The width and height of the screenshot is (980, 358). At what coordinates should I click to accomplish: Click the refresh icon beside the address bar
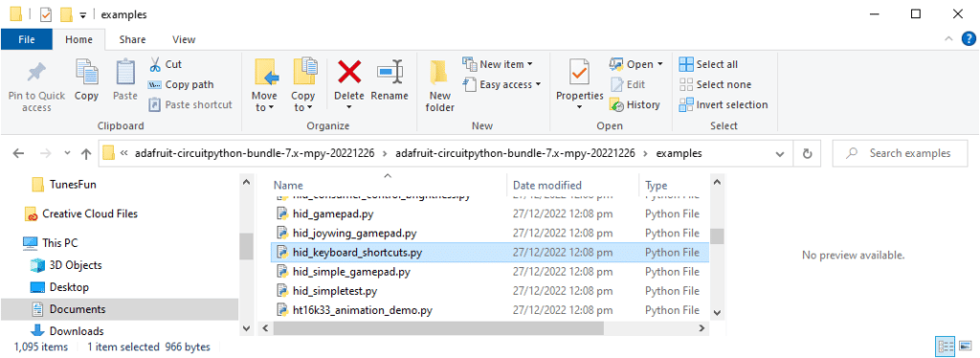pos(807,153)
